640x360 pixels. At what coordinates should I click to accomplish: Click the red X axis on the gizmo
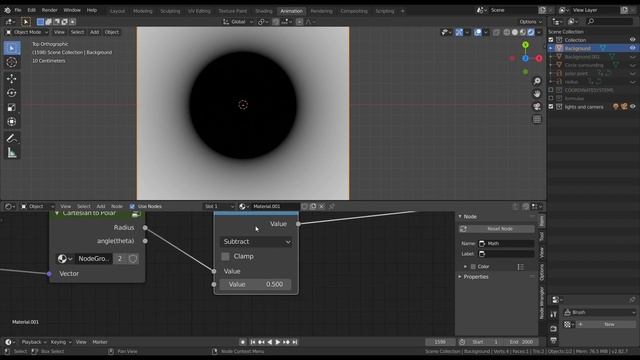(539, 58)
